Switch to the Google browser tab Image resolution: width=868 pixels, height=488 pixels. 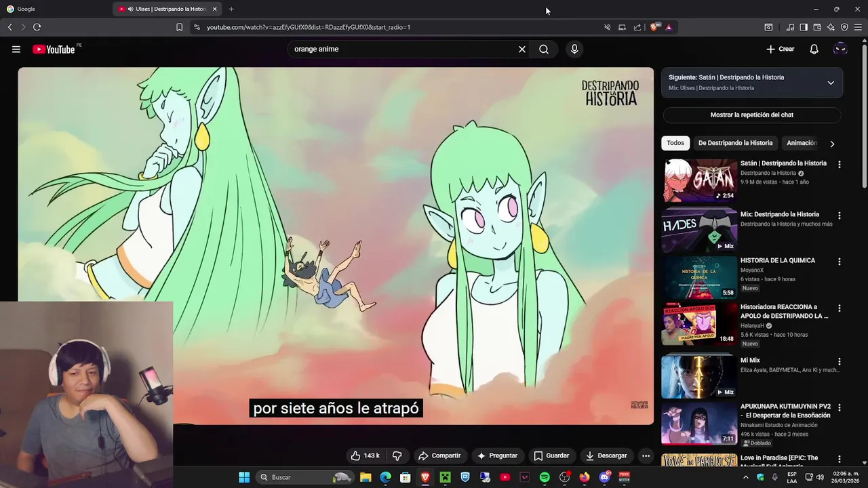pyautogui.click(x=56, y=9)
